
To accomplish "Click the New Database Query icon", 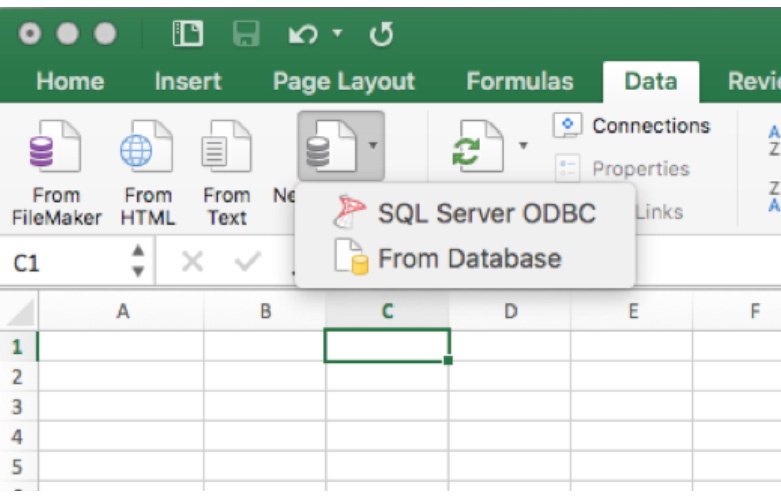I will tap(331, 145).
